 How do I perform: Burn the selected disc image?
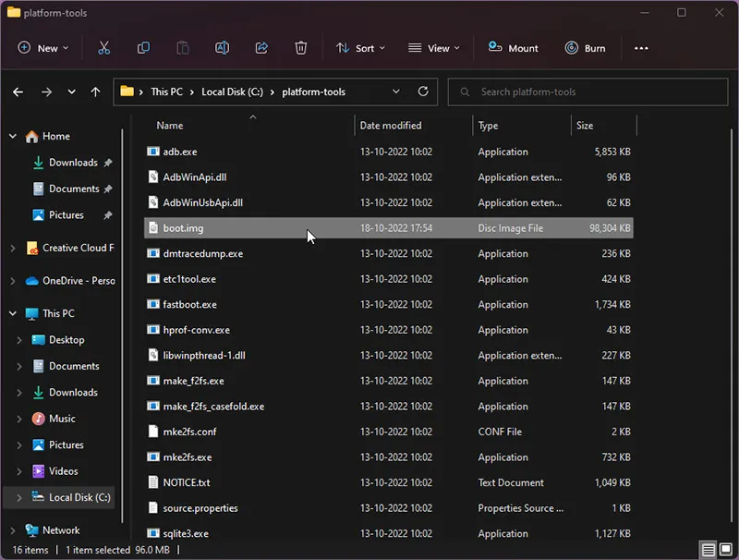[585, 48]
